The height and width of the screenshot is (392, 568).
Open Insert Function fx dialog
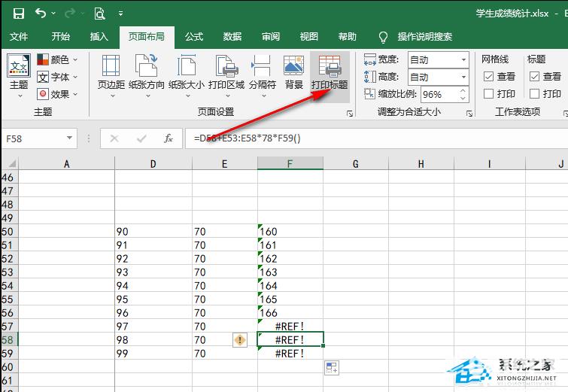169,138
